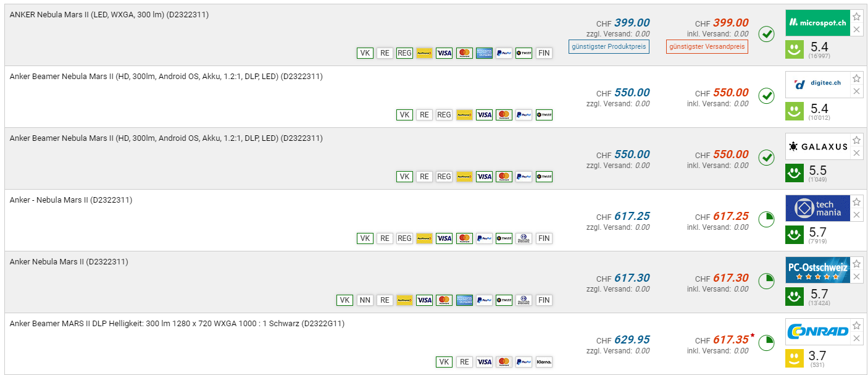Mark microspot.ch as favorite with the star
The width and height of the screenshot is (868, 375).
(856, 17)
